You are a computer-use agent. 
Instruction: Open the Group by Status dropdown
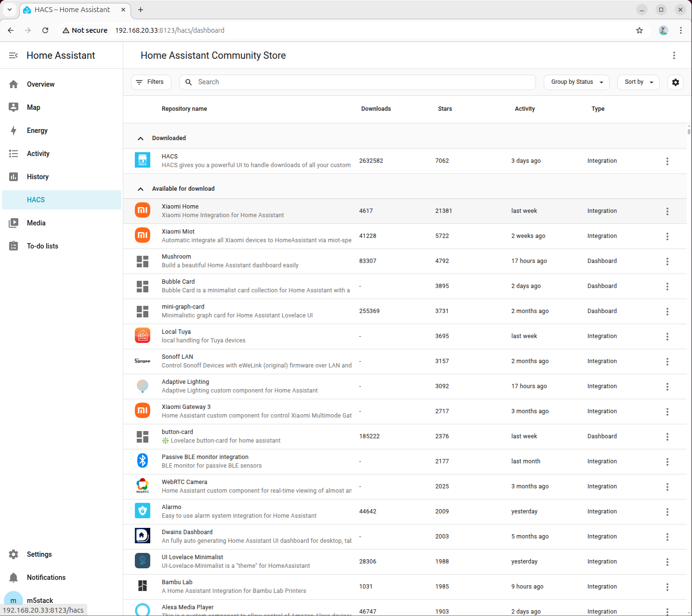pos(576,82)
